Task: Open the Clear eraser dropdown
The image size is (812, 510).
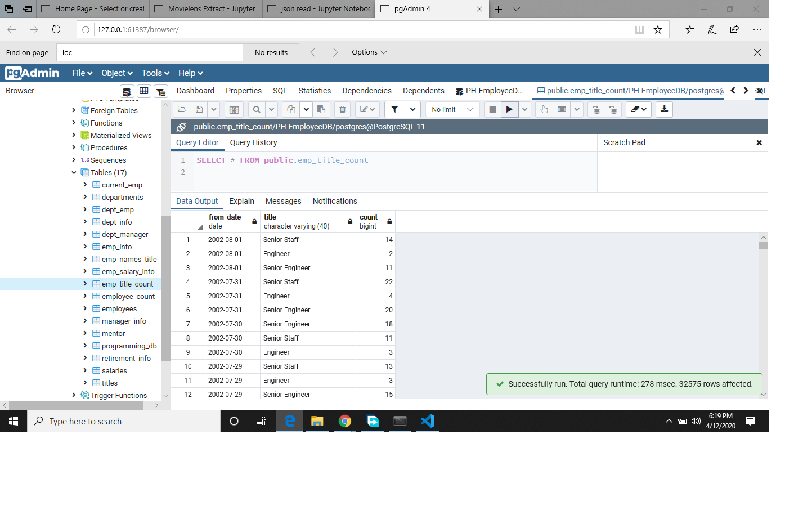Action: click(x=639, y=109)
